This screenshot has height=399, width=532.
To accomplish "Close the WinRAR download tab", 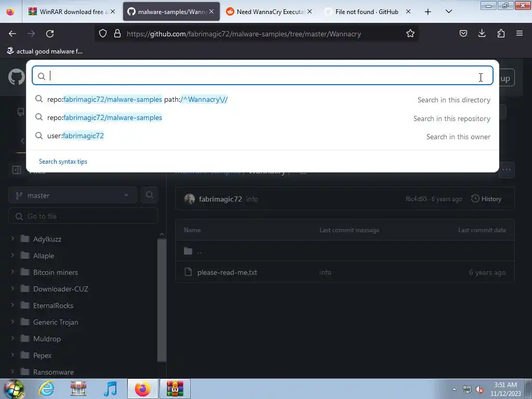I will click(113, 11).
